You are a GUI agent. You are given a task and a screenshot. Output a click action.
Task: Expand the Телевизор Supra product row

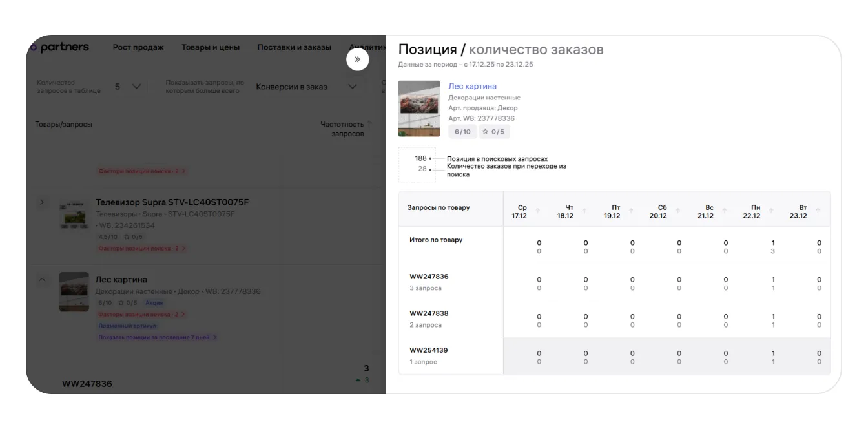coord(42,202)
